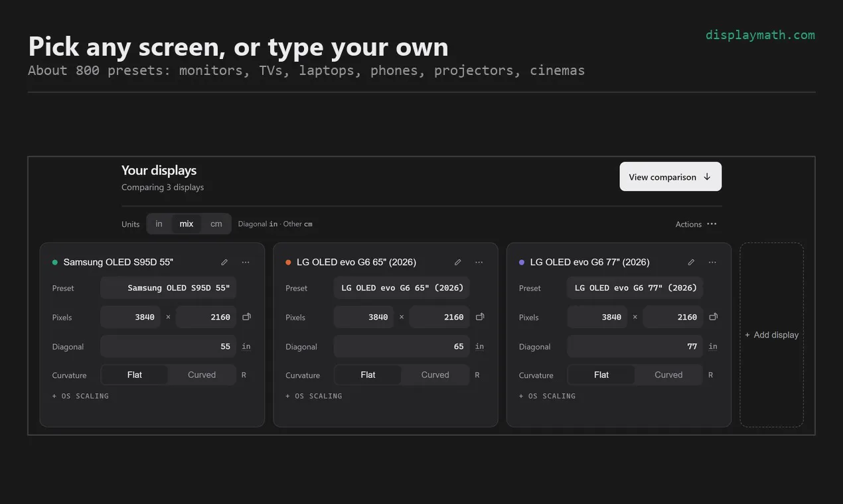Set Samsung S95D curvature to Flat
Image resolution: width=843 pixels, height=504 pixels.
135,375
